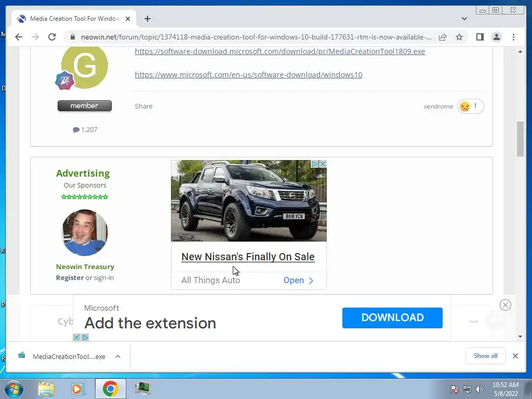The height and width of the screenshot is (399, 532).
Task: Click the Open button in the ad
Action: tap(298, 280)
